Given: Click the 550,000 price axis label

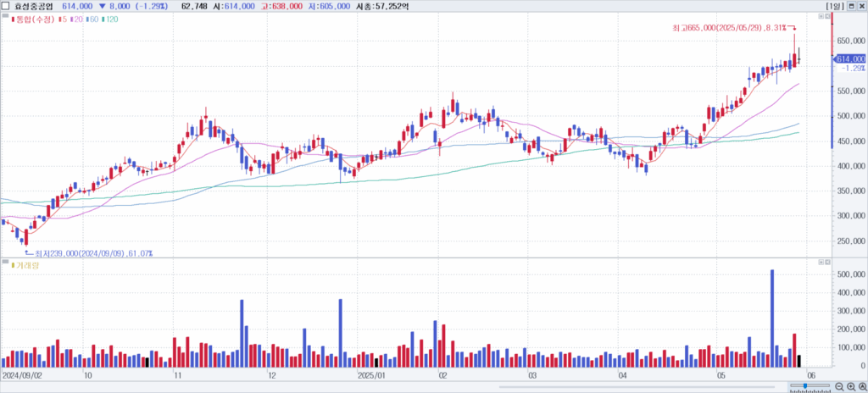Looking at the screenshot, I should pyautogui.click(x=850, y=91).
